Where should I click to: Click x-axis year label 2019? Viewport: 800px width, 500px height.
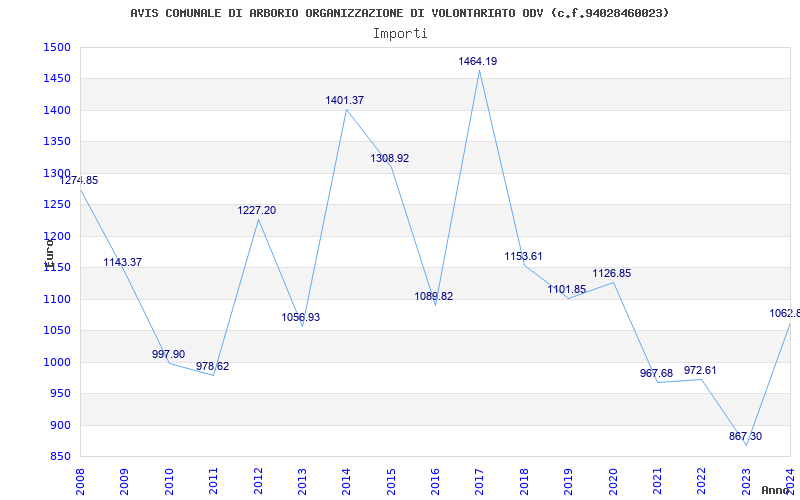pyautogui.click(x=568, y=482)
